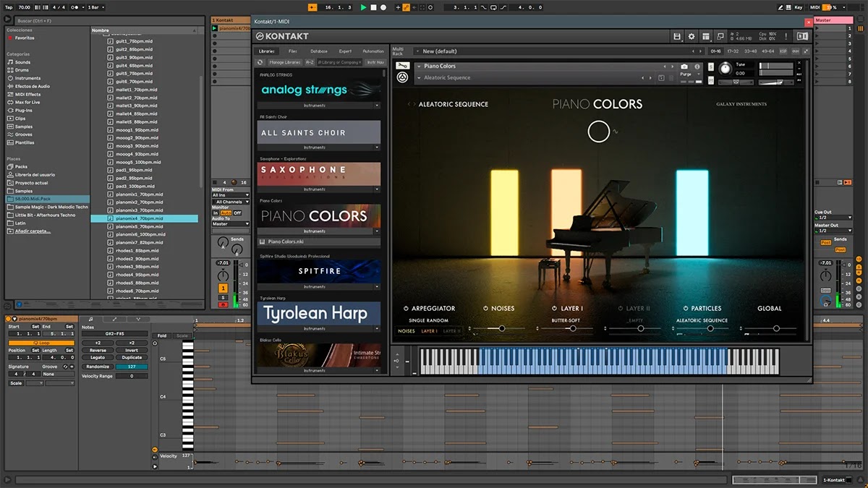Click the circle emblem under Piano Colors title

[x=599, y=132]
